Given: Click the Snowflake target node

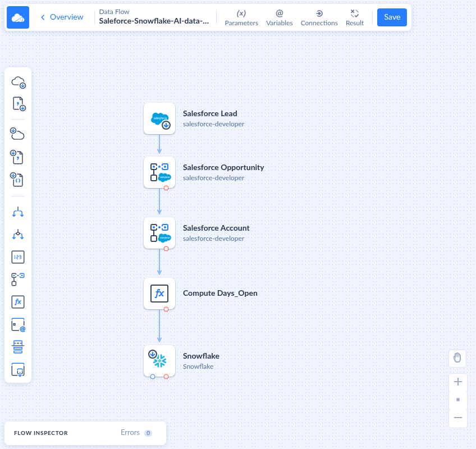Looking at the screenshot, I should (x=159, y=361).
